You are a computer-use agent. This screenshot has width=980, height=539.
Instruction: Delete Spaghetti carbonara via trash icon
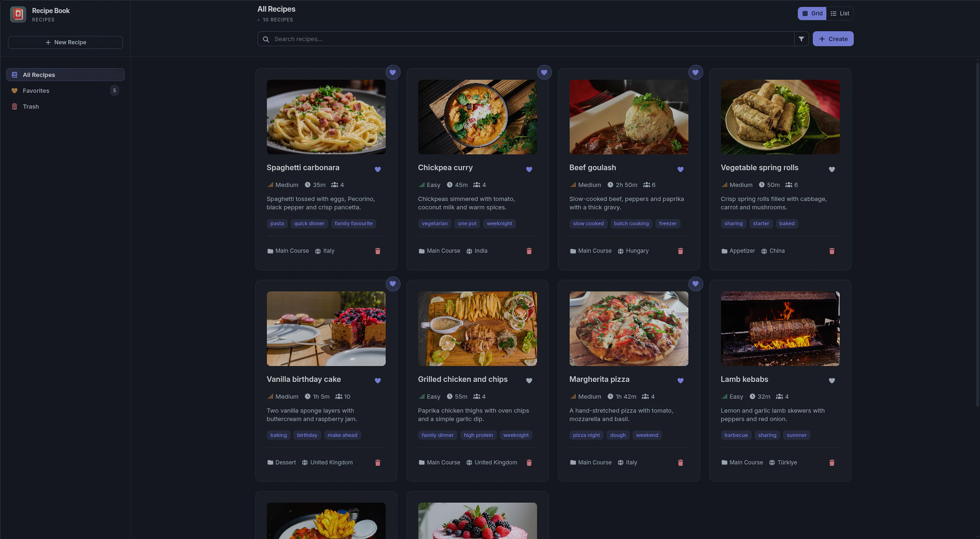[378, 251]
